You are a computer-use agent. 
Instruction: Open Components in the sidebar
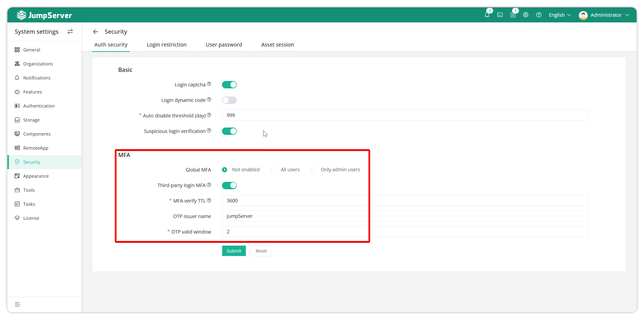click(x=44, y=134)
